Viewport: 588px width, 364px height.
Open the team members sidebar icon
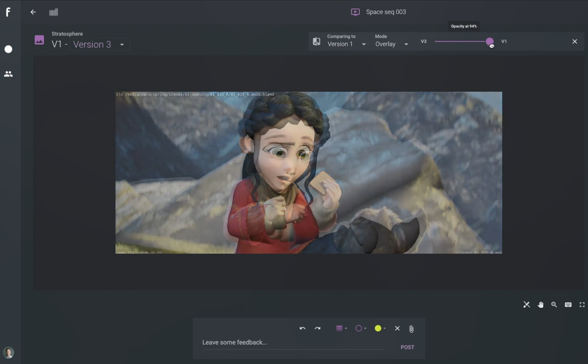click(8, 74)
